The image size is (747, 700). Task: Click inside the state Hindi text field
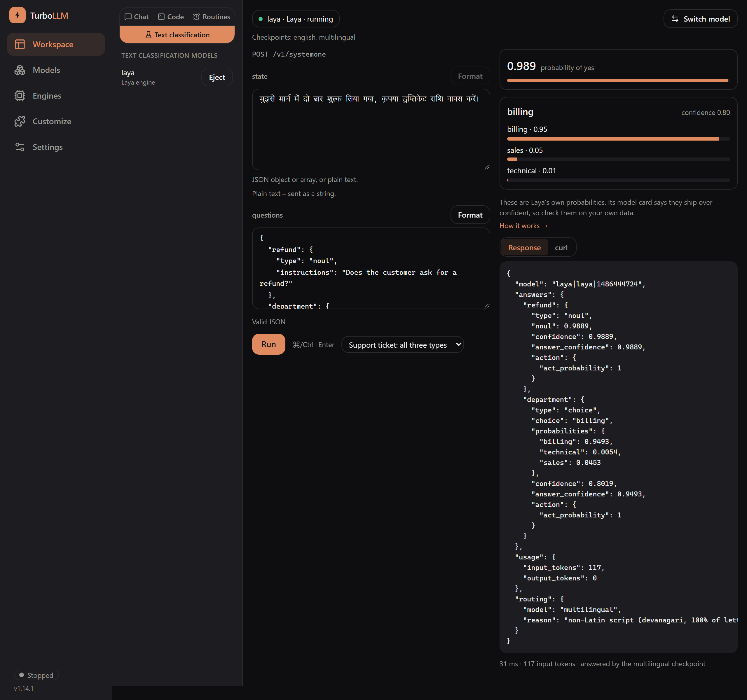[x=371, y=129]
